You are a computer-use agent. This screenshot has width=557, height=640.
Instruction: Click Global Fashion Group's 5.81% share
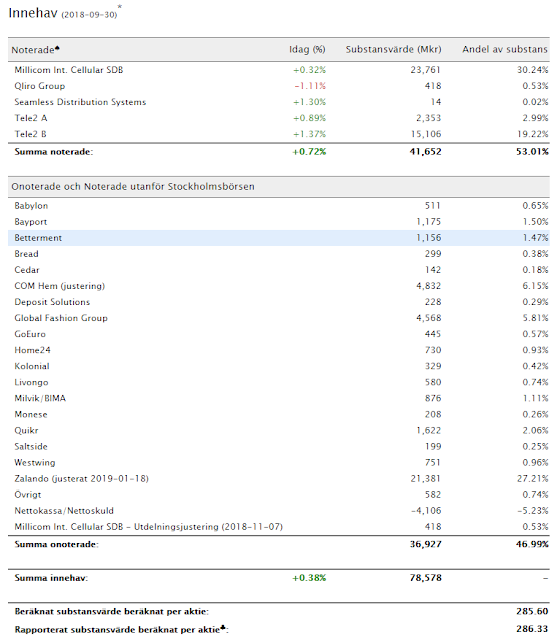535,318
